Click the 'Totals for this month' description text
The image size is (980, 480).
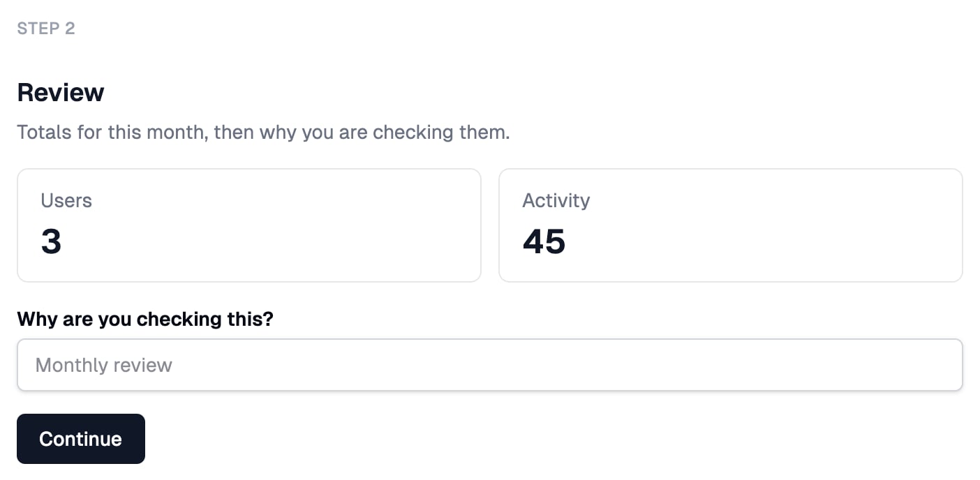[263, 132]
